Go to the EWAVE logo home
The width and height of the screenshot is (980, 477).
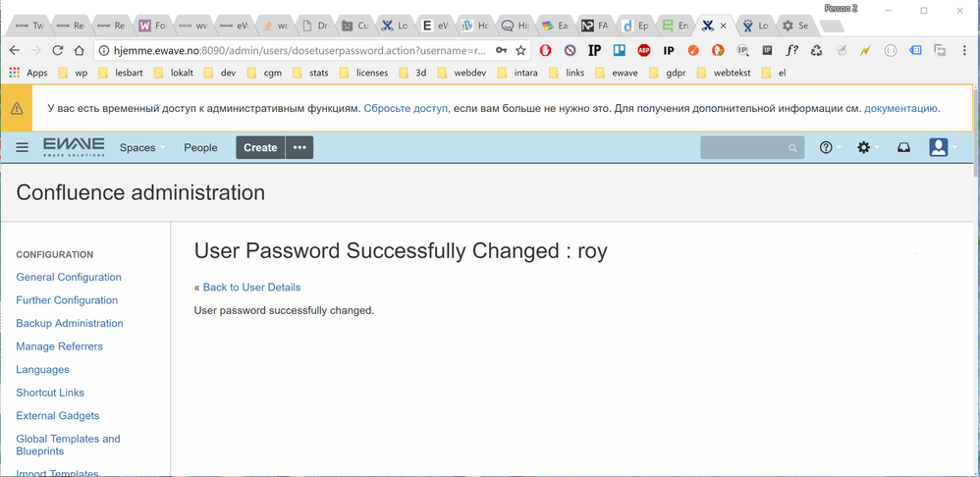tap(74, 147)
